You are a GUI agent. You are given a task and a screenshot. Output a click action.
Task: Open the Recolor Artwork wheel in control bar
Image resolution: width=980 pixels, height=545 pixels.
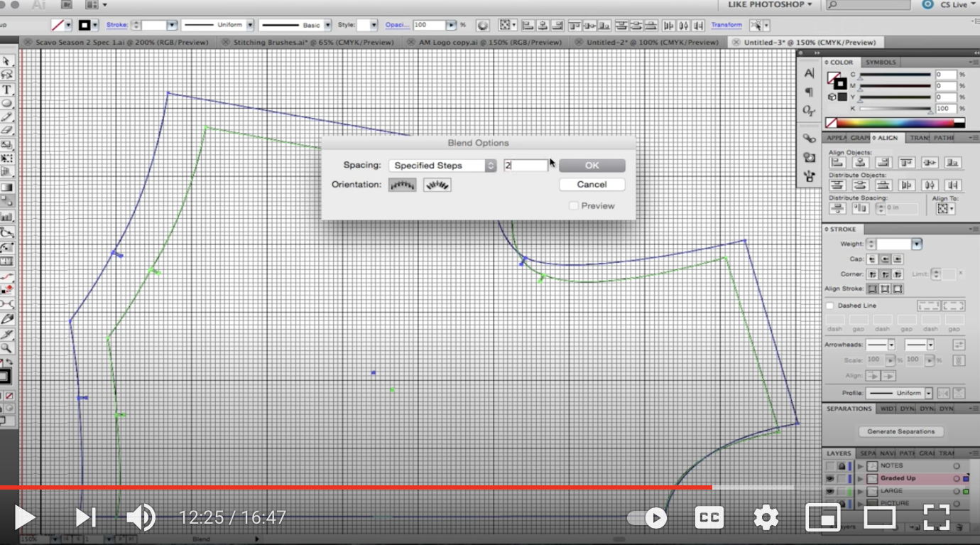coord(483,25)
